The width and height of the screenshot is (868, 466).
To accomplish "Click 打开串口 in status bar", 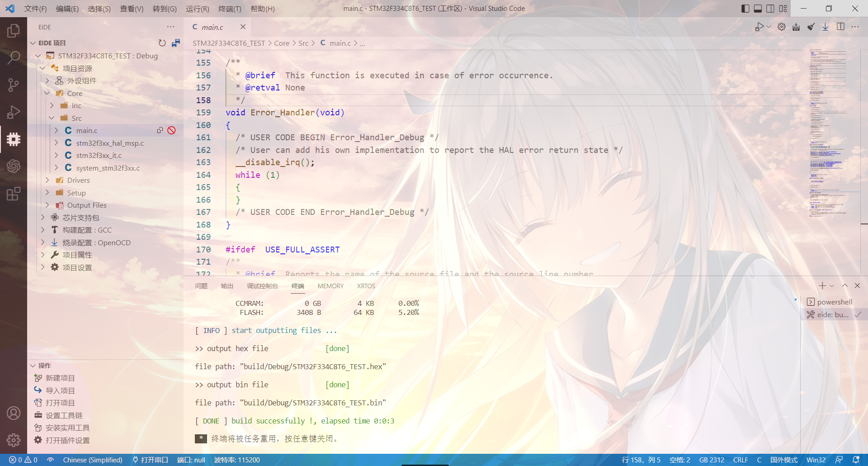I will tap(150, 460).
